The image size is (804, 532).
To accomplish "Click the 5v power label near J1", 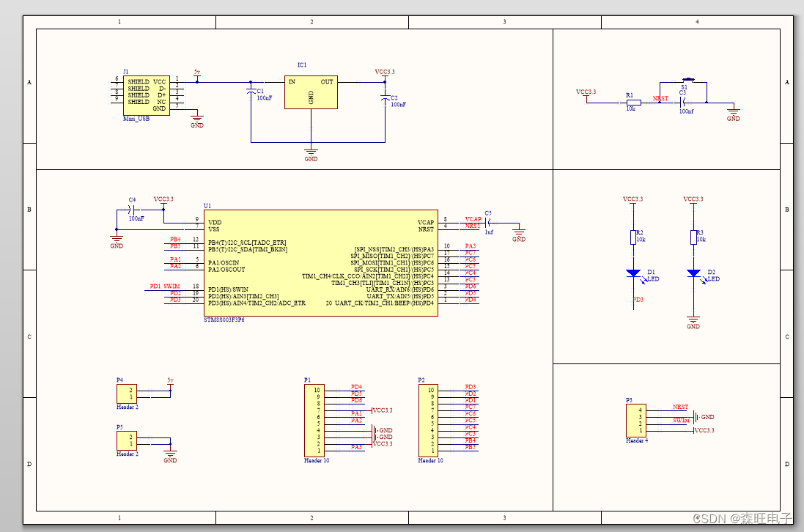I will click(197, 73).
